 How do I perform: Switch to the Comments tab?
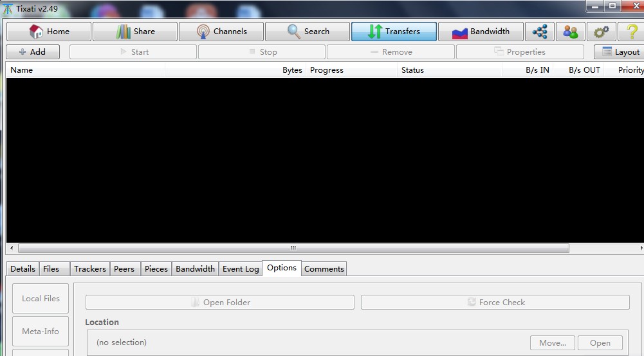tap(324, 269)
